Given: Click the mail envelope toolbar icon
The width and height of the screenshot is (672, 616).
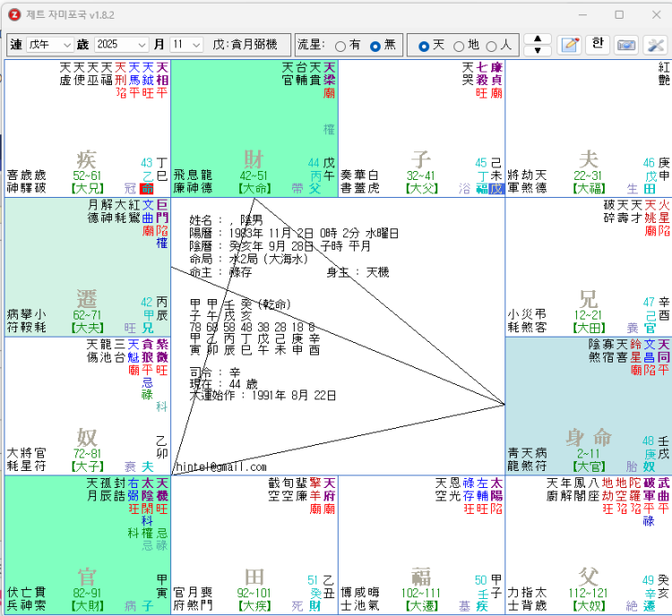Looking at the screenshot, I should (x=626, y=45).
